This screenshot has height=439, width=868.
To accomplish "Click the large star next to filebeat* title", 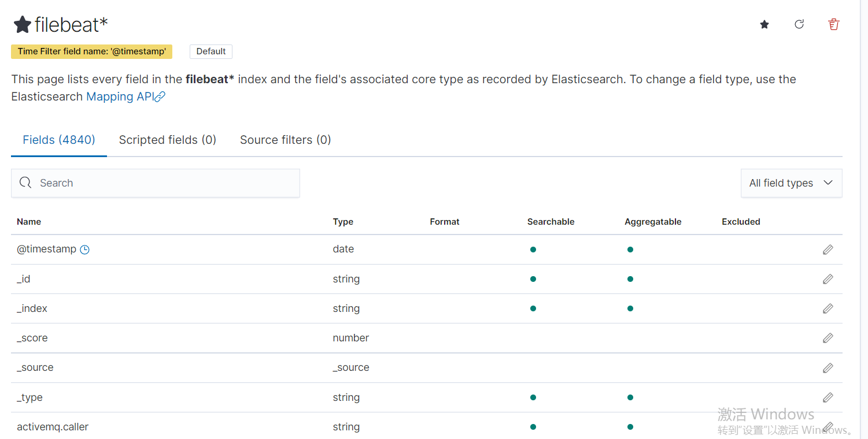I will 23,24.
